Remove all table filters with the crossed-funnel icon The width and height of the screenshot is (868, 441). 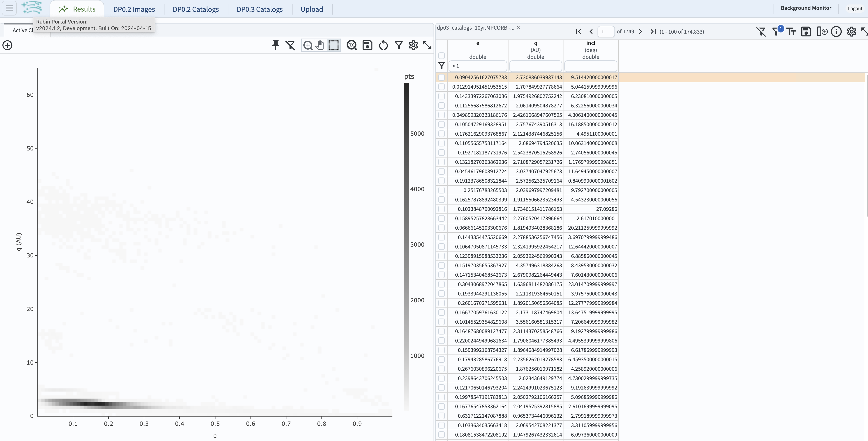point(761,32)
